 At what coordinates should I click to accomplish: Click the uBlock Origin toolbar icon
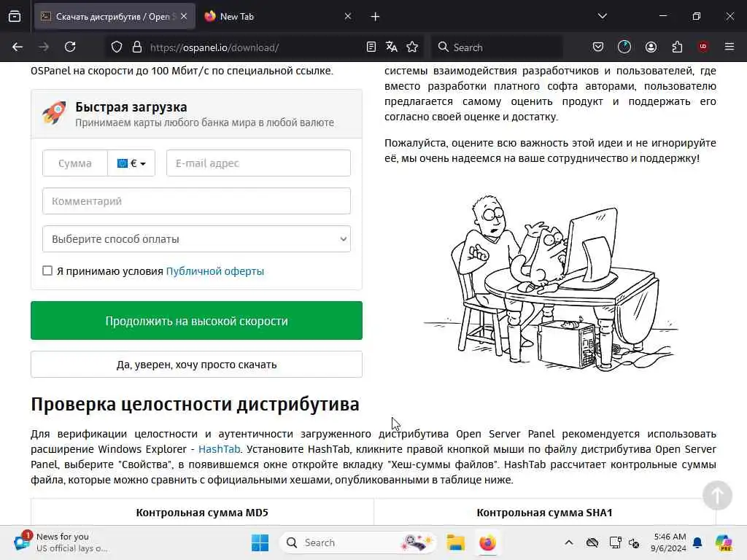[703, 47]
